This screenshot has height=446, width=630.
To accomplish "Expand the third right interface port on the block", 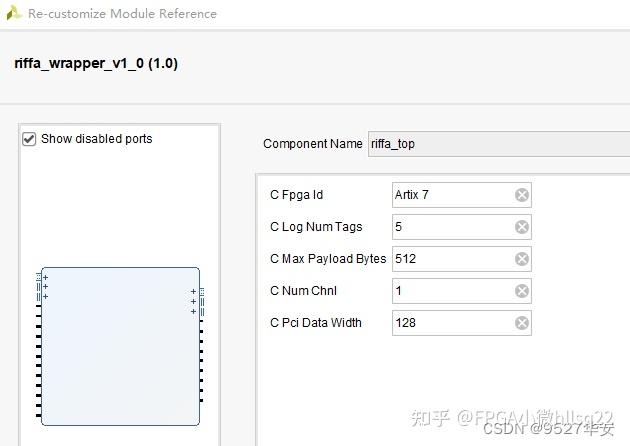I will click(193, 312).
